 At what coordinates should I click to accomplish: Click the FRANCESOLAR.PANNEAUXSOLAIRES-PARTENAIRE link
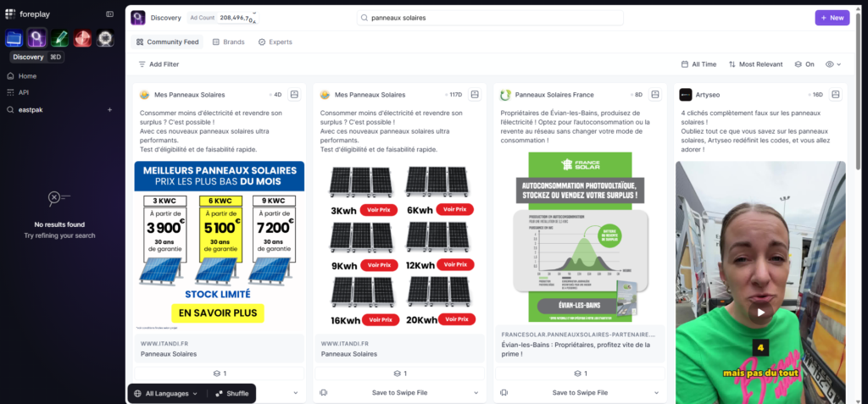[578, 335]
